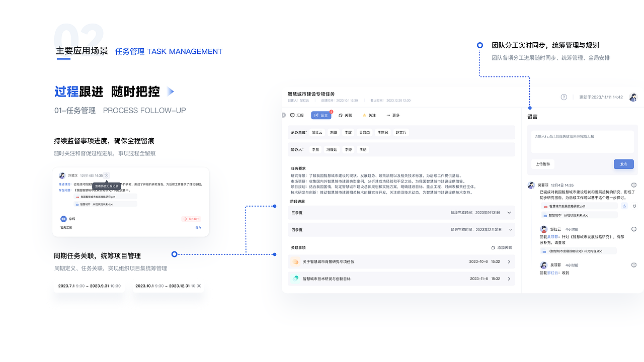
Task: Open comment actions on 吴菲菲's message
Action: (x=633, y=185)
